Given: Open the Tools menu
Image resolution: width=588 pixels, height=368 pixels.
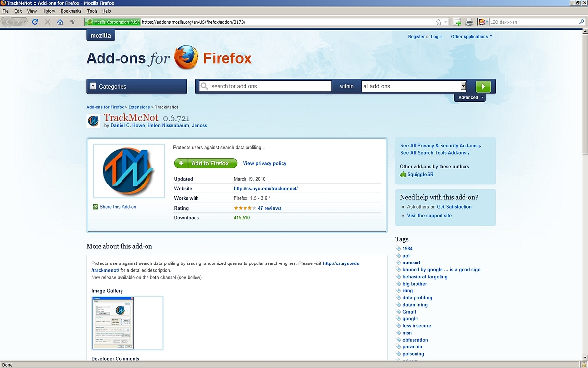Looking at the screenshot, I should pos(92,11).
